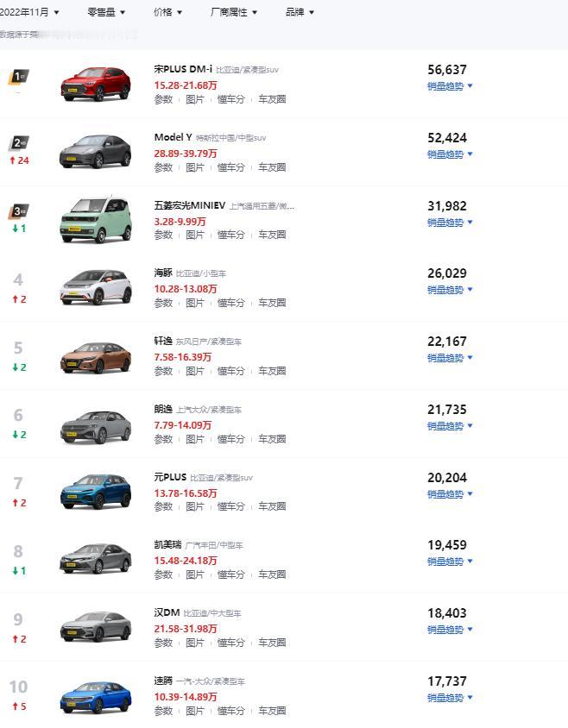Select the green 五菱宏光MINIEV thumbnail
This screenshot has width=568, height=728.
tap(95, 219)
